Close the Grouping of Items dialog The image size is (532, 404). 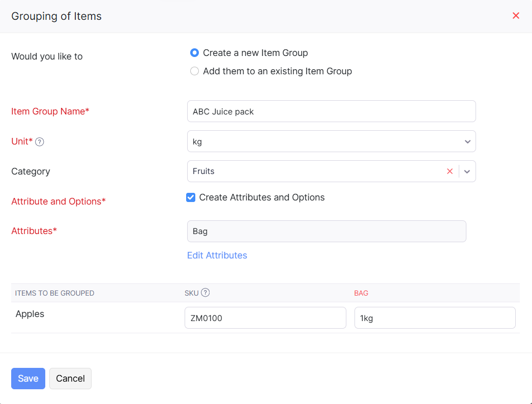tap(516, 16)
